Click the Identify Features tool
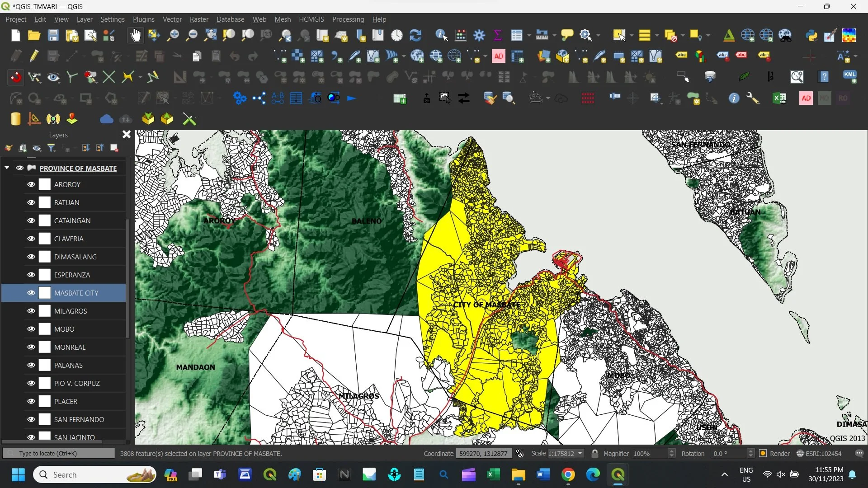868x488 pixels. pos(441,35)
